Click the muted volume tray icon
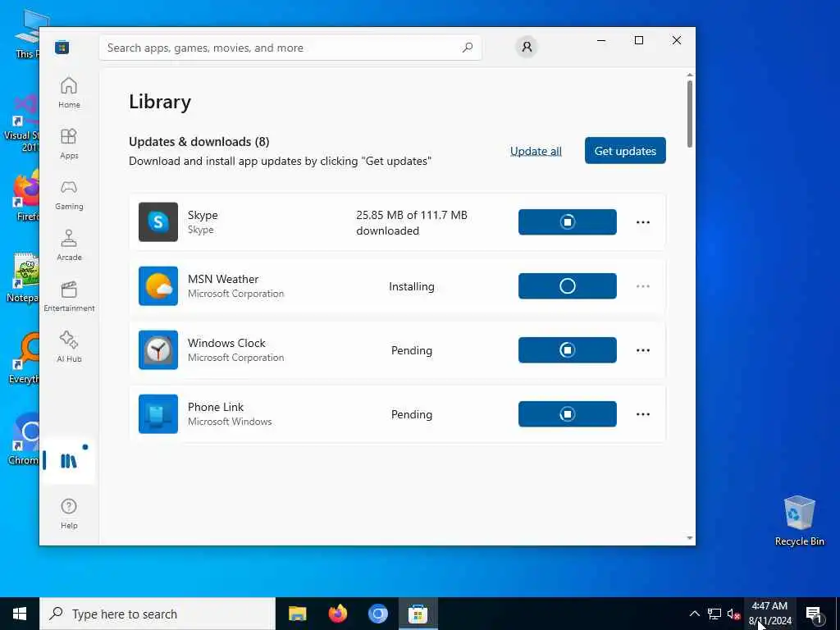Viewport: 840px width, 630px height. click(x=733, y=614)
